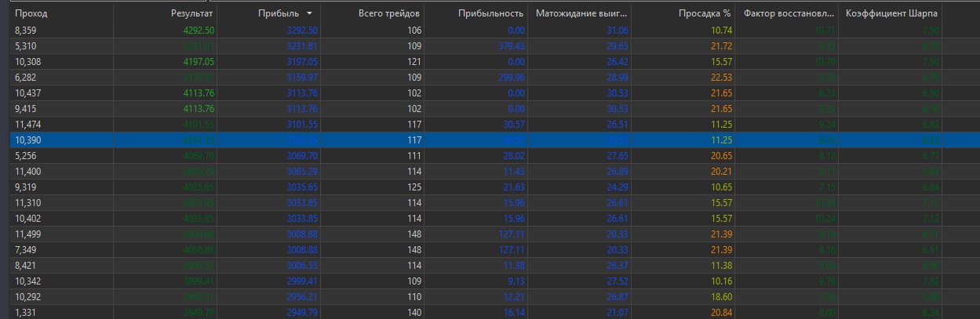Click the profitability cell showing 379.43
The height and width of the screenshot is (319, 980).
(511, 46)
